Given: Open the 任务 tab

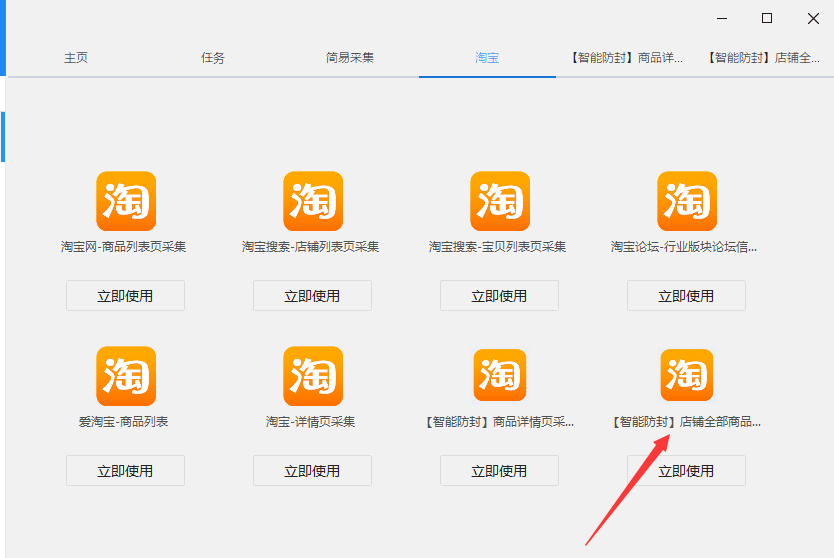Looking at the screenshot, I should pos(213,58).
